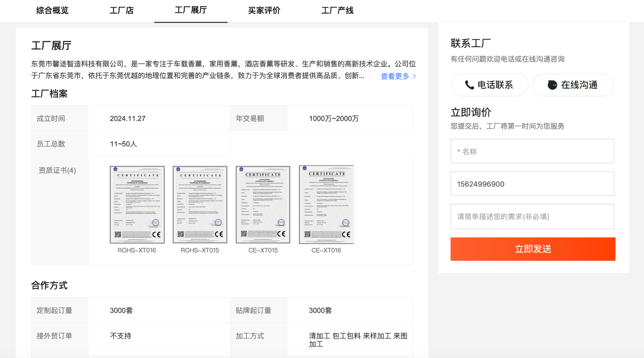This screenshot has width=644, height=358.
Task: Open the CE-XT016 certificate thumbnail
Action: 326,205
